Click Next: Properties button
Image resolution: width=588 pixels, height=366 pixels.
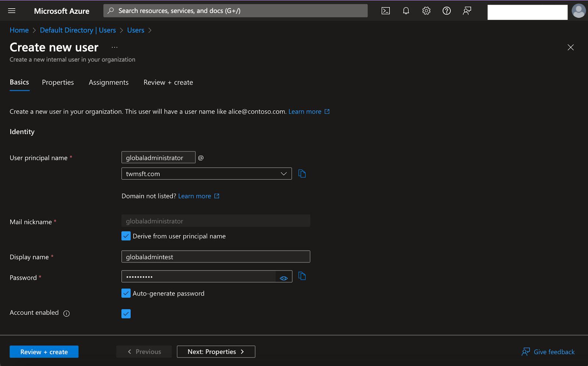point(216,352)
